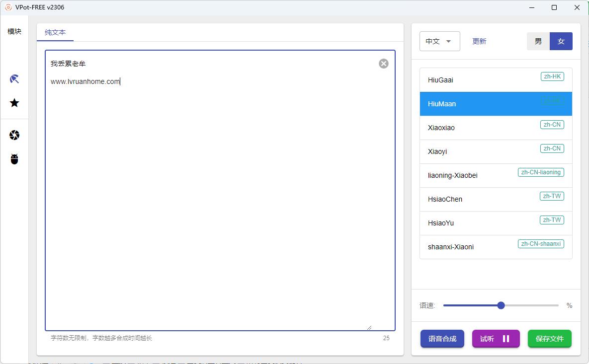Clear text with the round X icon
The width and height of the screenshot is (589, 364).
pos(383,64)
